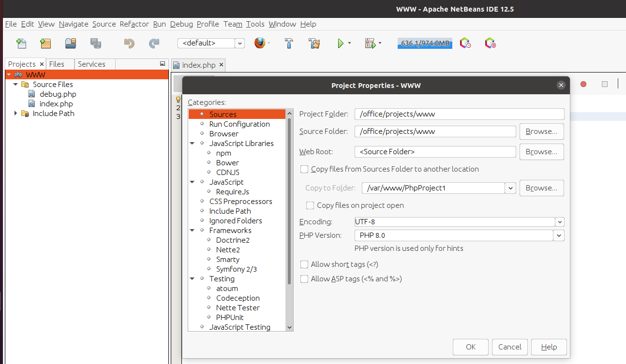
Task: Collapse the WWW project node
Action: pyautogui.click(x=9, y=74)
